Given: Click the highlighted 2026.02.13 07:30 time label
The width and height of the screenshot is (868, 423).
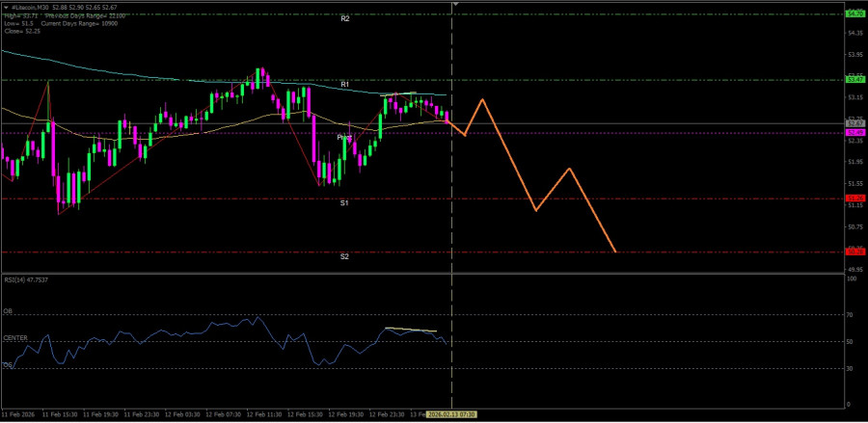Looking at the screenshot, I should [x=453, y=414].
